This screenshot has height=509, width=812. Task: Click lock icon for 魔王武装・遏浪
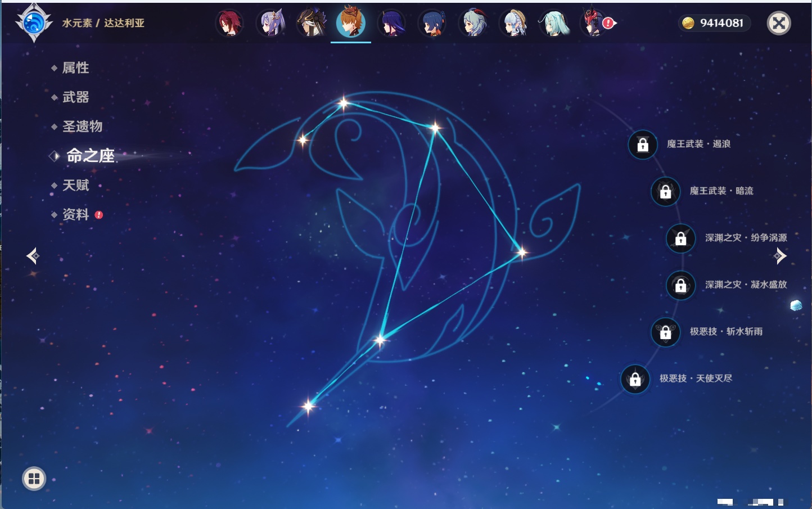point(643,145)
